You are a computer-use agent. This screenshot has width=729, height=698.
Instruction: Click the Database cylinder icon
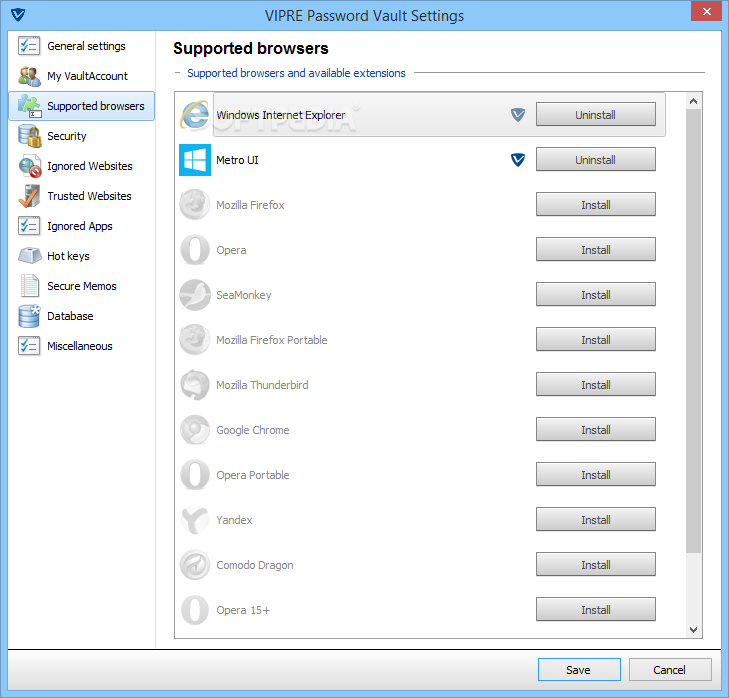coord(29,316)
